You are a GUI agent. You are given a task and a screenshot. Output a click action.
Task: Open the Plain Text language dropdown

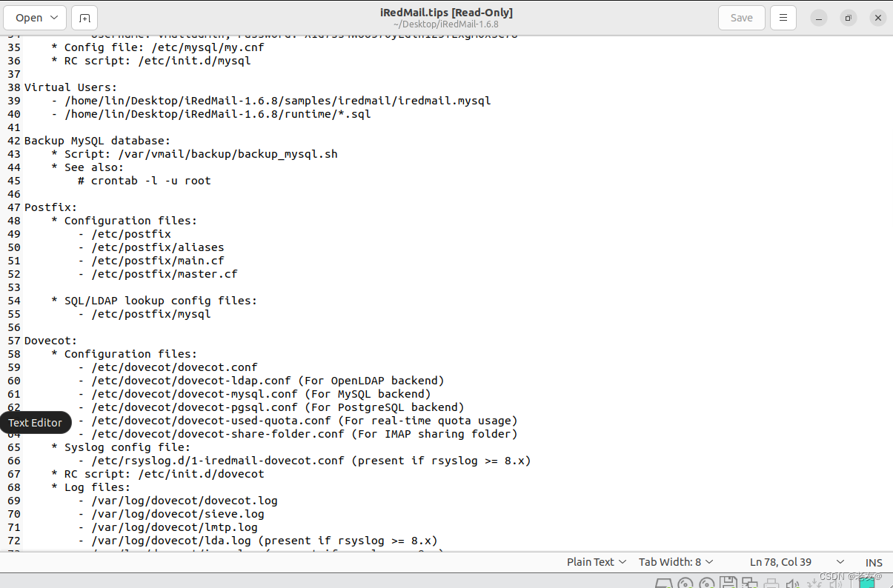point(597,562)
